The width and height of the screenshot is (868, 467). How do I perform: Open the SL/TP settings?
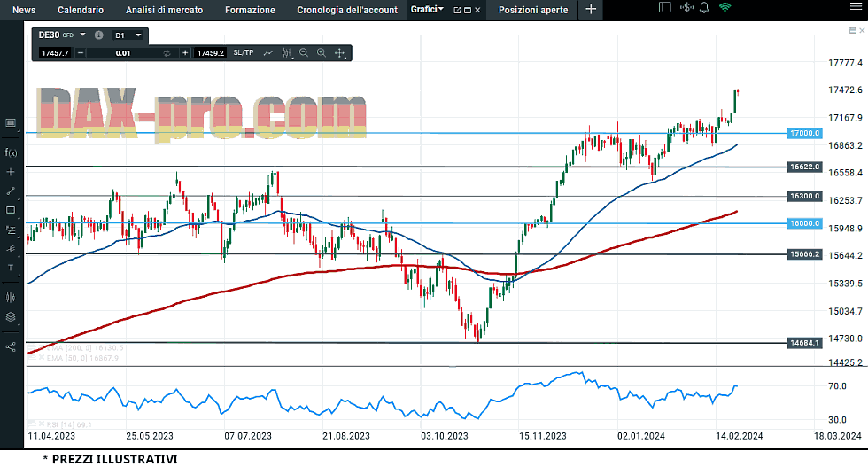click(x=244, y=52)
